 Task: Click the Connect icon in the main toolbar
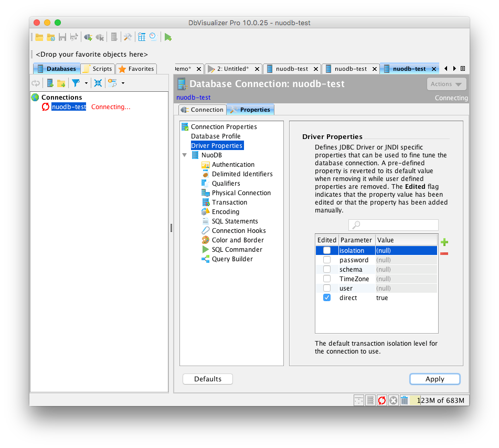[x=87, y=37]
